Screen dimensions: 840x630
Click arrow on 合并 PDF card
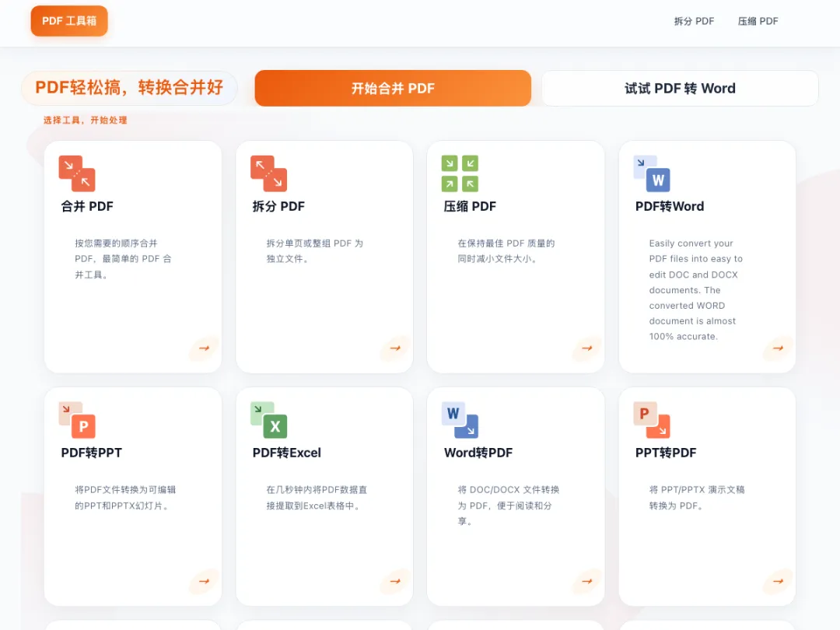[x=204, y=348]
